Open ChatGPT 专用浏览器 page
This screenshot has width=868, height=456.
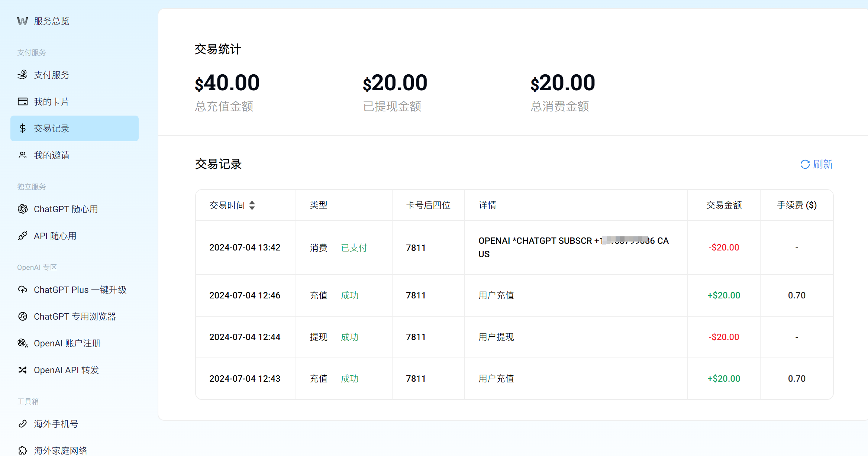click(74, 316)
